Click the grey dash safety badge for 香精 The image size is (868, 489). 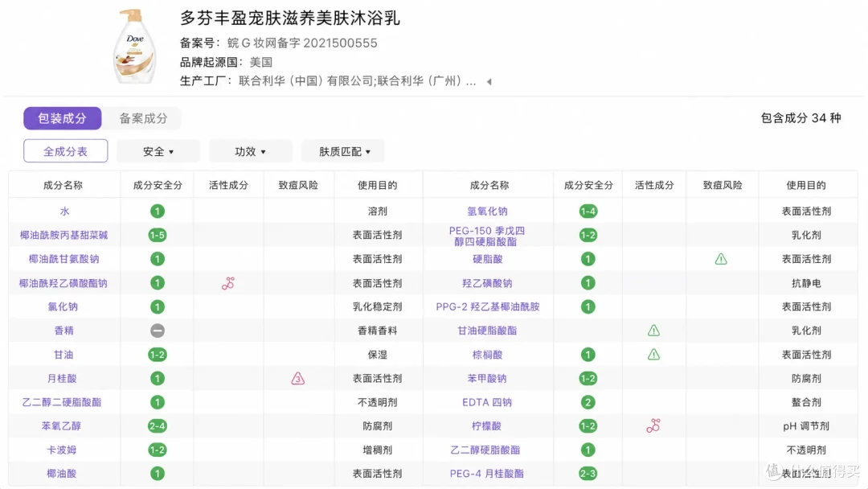(158, 331)
